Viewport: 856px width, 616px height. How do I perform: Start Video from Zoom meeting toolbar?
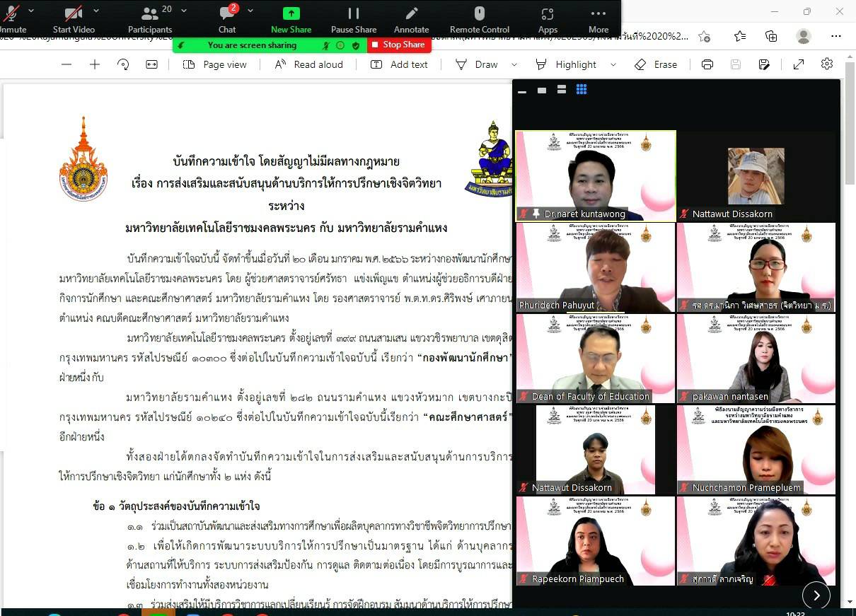pos(74,19)
